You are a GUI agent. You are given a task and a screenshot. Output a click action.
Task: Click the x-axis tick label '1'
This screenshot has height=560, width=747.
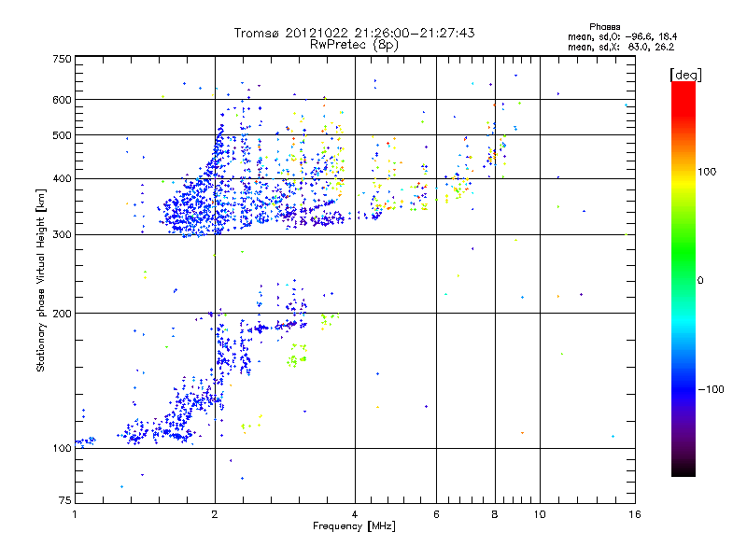[75, 514]
